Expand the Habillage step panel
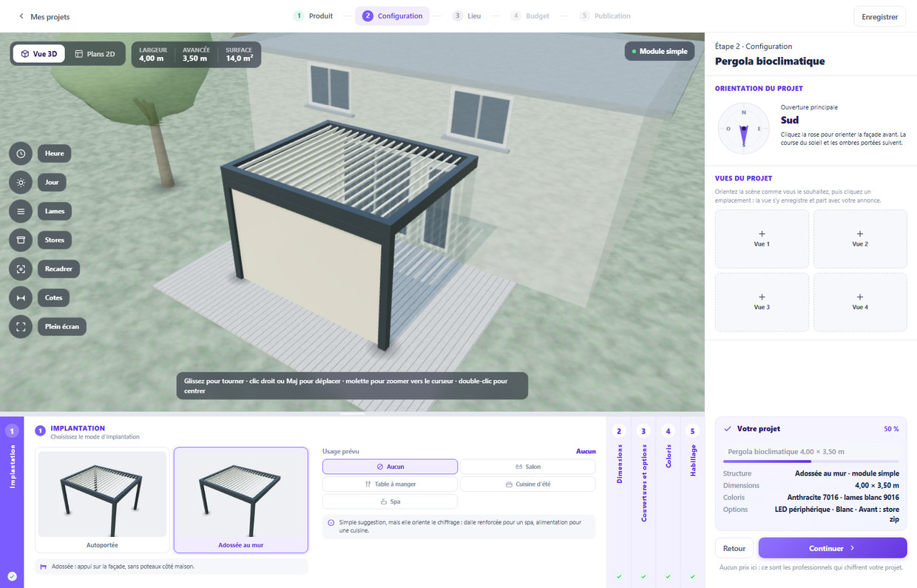Screen dimensions: 917x588 (x=693, y=503)
